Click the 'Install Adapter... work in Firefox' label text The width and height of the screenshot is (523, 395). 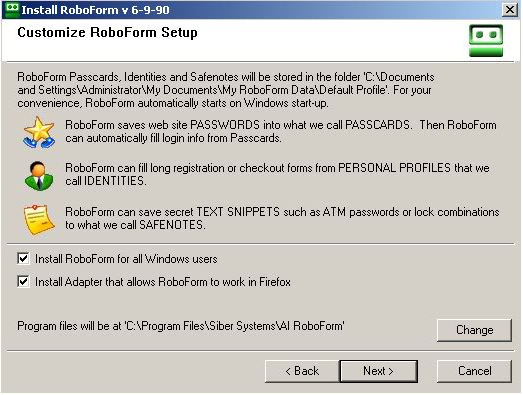coord(163,282)
